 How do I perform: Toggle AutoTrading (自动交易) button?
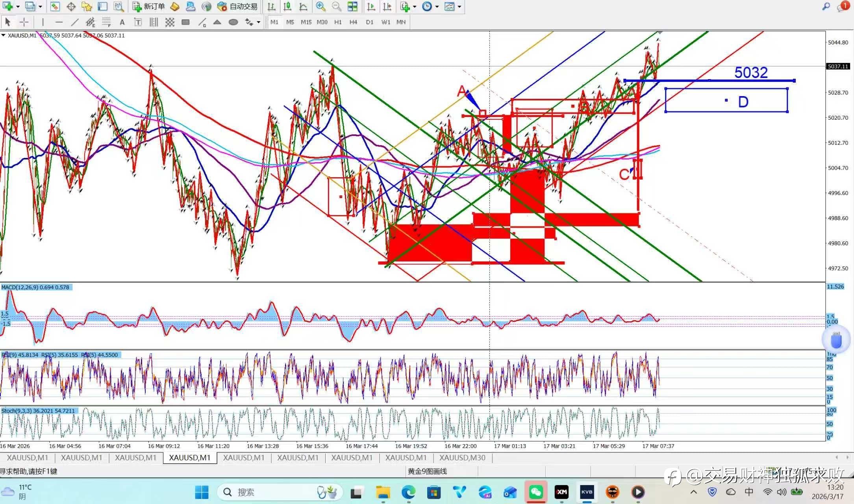click(237, 6)
